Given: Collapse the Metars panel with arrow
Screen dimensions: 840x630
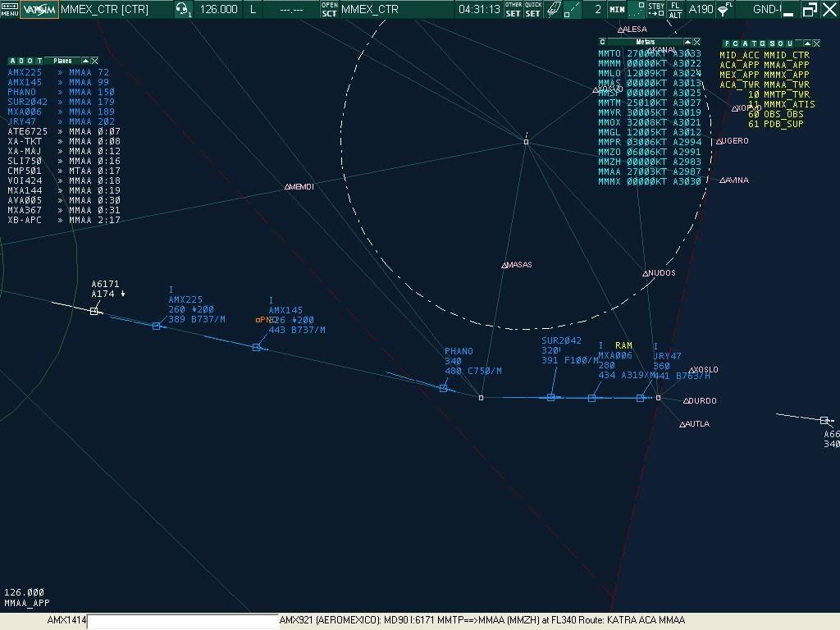Looking at the screenshot, I should [x=687, y=42].
